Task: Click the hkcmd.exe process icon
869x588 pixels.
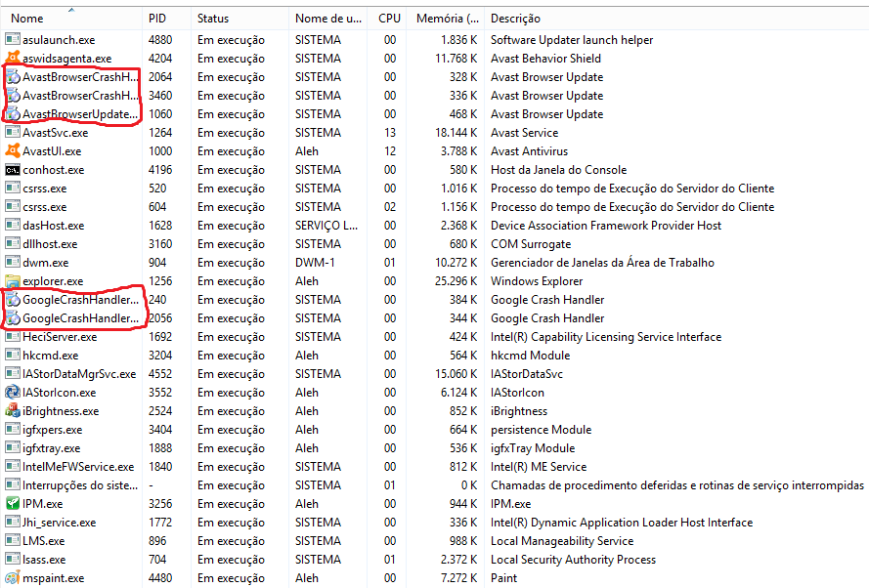Action: point(12,355)
